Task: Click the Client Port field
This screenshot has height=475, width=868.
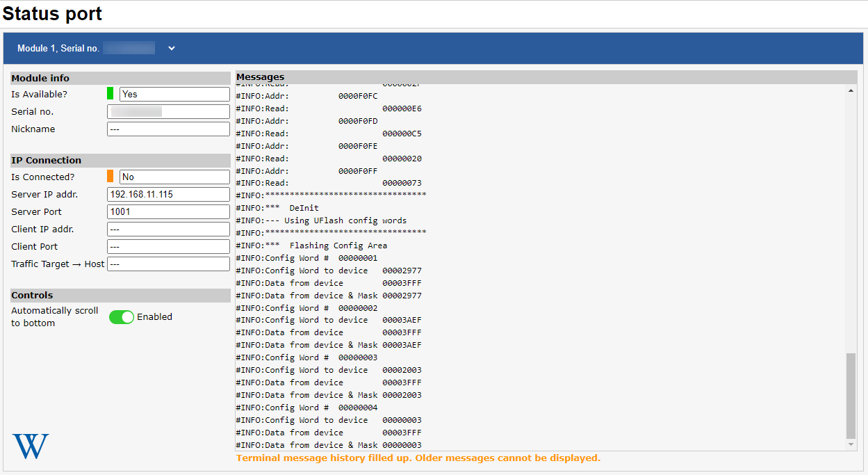Action: click(168, 247)
